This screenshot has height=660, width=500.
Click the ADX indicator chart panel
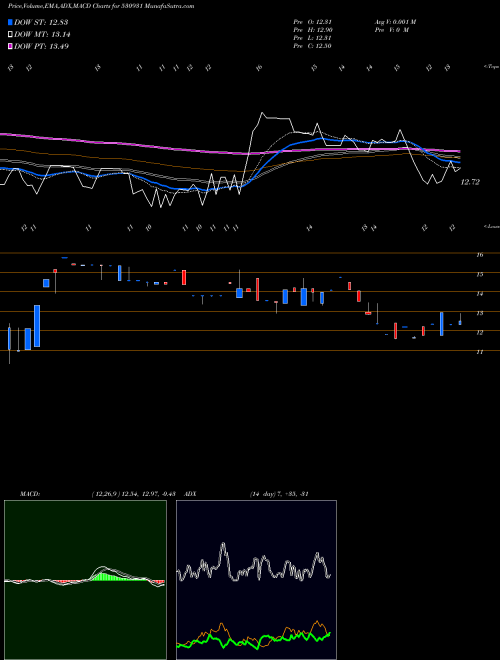click(x=256, y=580)
